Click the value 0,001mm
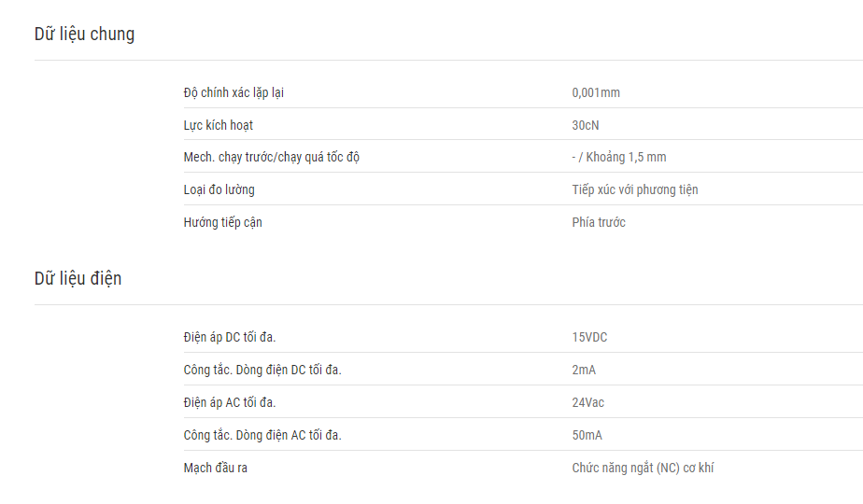 click(x=596, y=92)
